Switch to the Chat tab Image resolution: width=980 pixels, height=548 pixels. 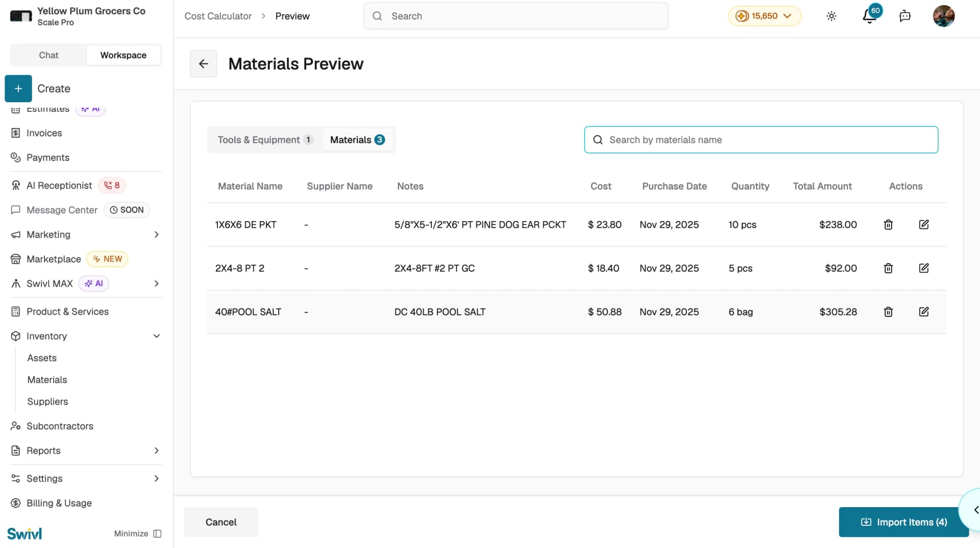(48, 55)
